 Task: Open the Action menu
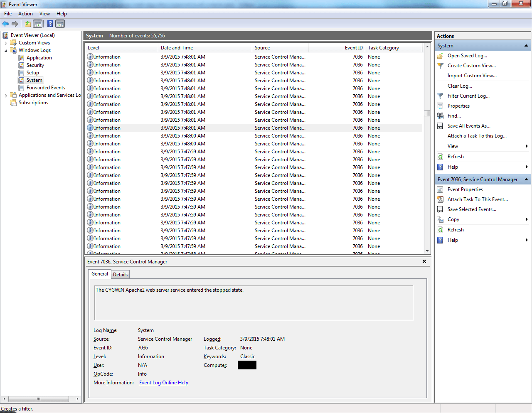[x=25, y=13]
